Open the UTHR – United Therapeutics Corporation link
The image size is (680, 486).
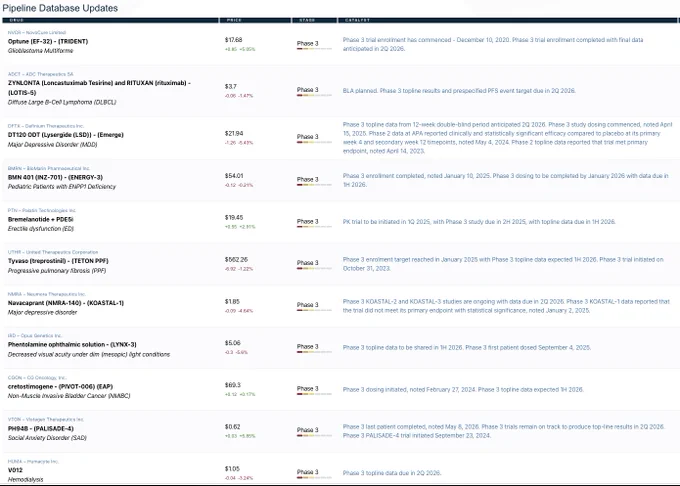coord(53,252)
